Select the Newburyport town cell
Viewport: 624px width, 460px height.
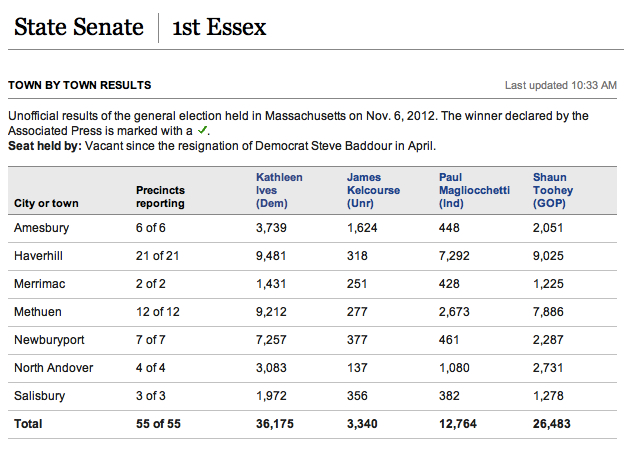(49, 340)
